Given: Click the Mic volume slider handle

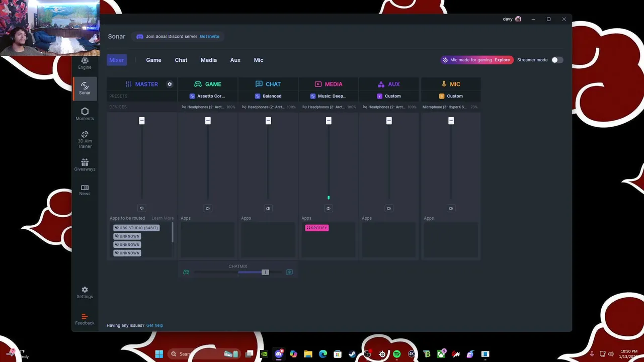Looking at the screenshot, I should (x=451, y=121).
